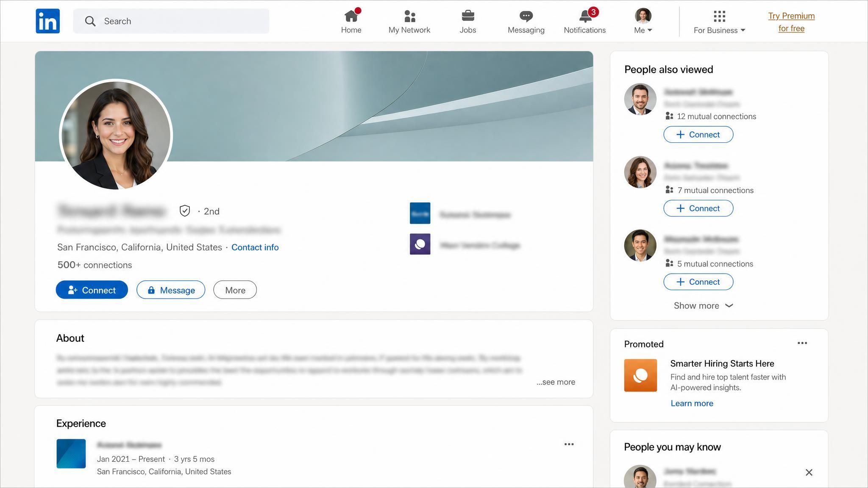Expand About with see more
The image size is (868, 488).
[556, 382]
